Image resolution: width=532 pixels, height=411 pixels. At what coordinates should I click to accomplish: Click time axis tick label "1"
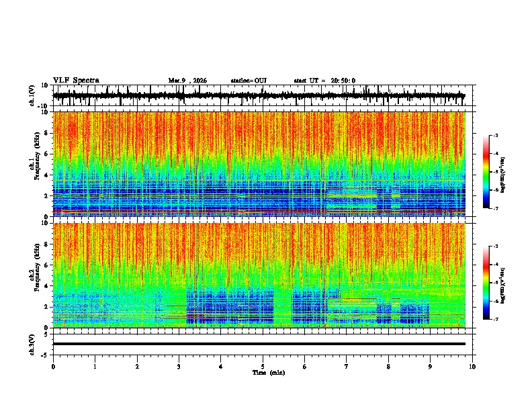coord(95,367)
